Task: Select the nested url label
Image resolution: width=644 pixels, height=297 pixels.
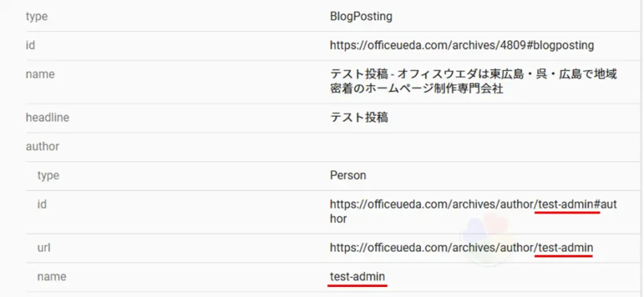Action: coord(43,248)
